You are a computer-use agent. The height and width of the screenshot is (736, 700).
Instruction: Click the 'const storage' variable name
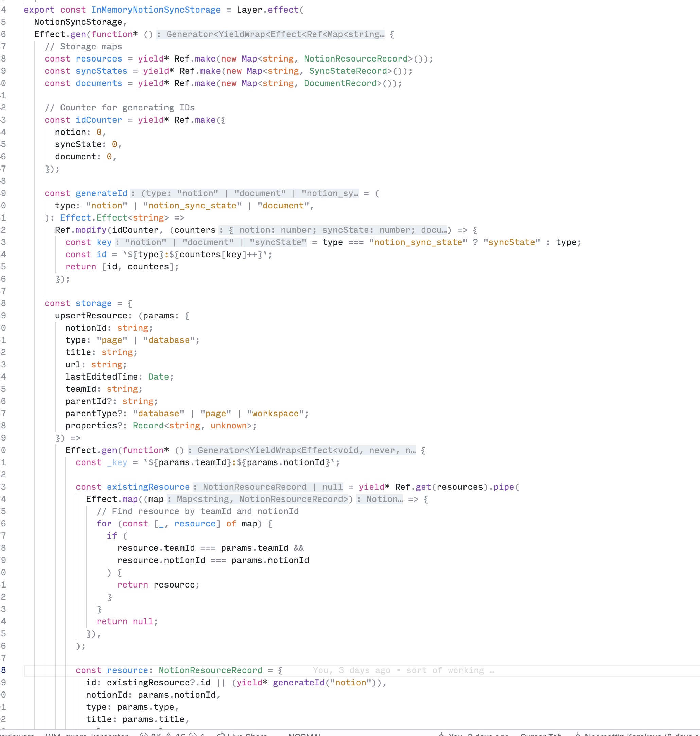(x=93, y=303)
